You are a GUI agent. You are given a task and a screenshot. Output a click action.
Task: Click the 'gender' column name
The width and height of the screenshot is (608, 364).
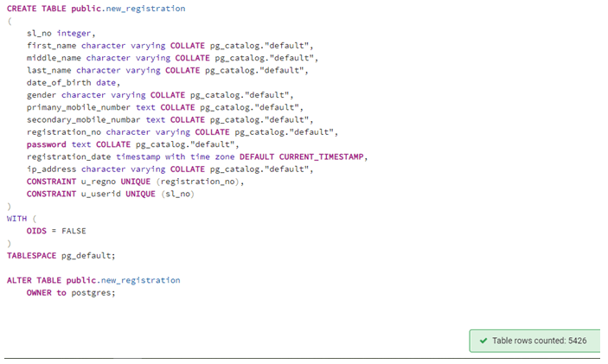tap(42, 95)
